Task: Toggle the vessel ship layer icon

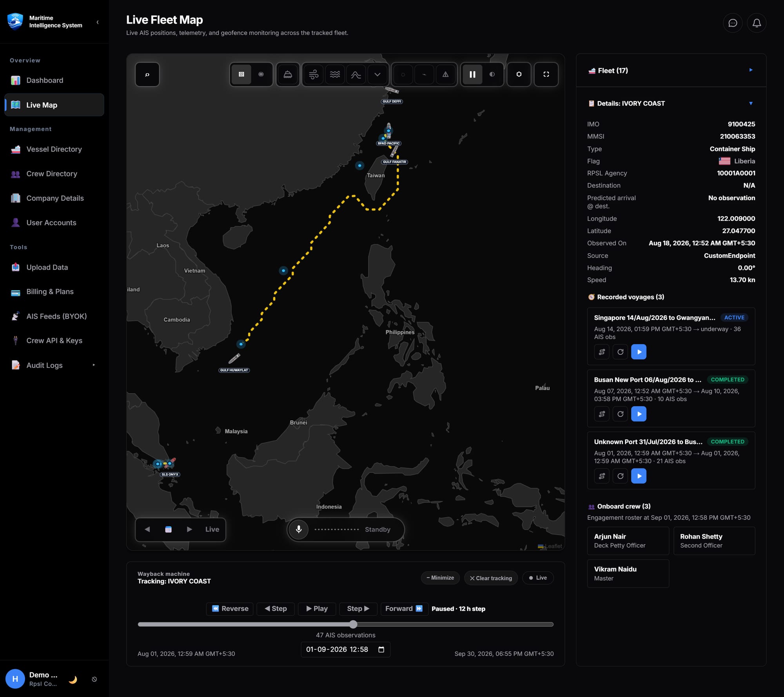Action: [288, 74]
